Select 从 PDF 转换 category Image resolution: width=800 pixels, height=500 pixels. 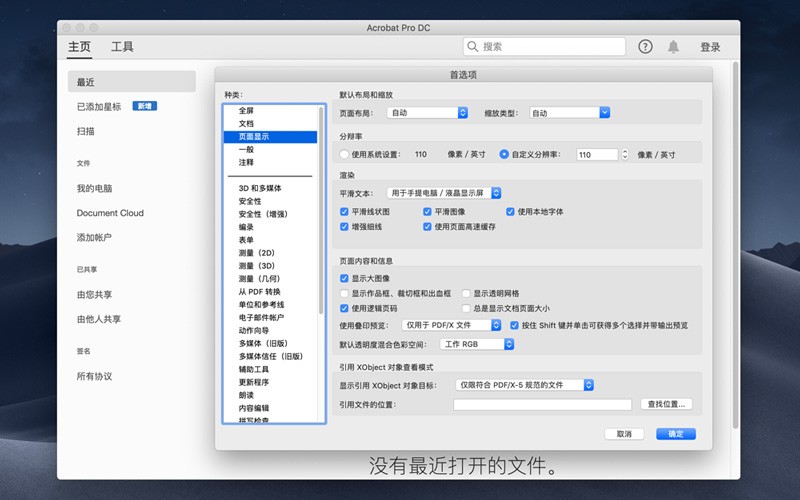(x=260, y=292)
